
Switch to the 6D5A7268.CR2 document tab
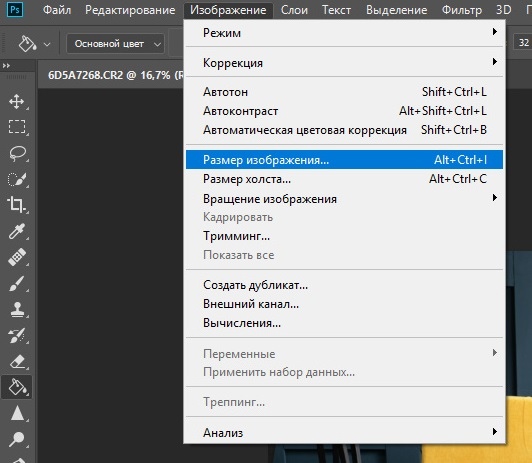(111, 75)
